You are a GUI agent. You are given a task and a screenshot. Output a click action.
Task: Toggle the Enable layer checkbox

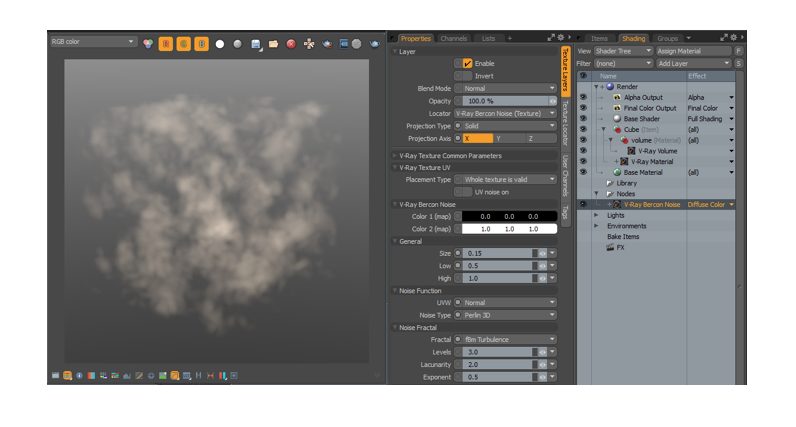point(468,63)
